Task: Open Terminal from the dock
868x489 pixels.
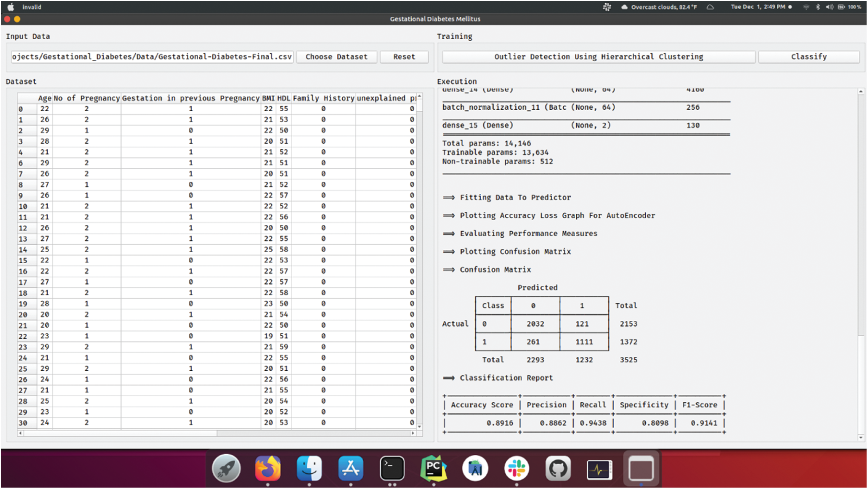Action: (392, 469)
